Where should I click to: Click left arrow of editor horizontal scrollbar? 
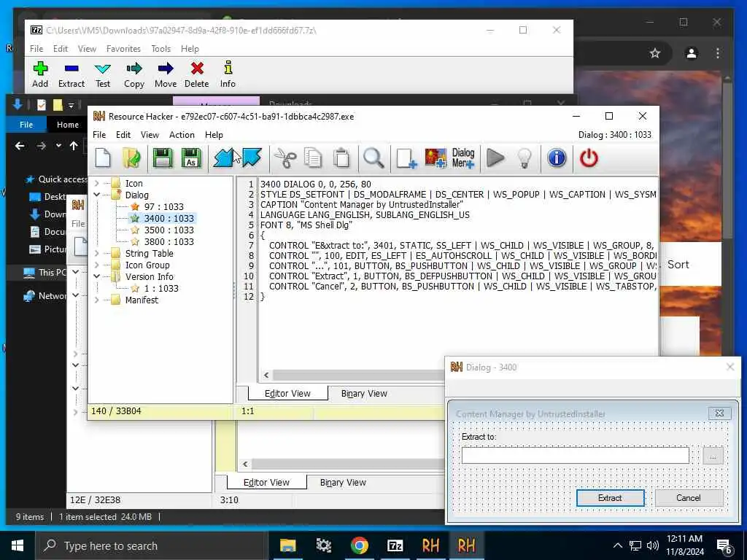pyautogui.click(x=266, y=376)
